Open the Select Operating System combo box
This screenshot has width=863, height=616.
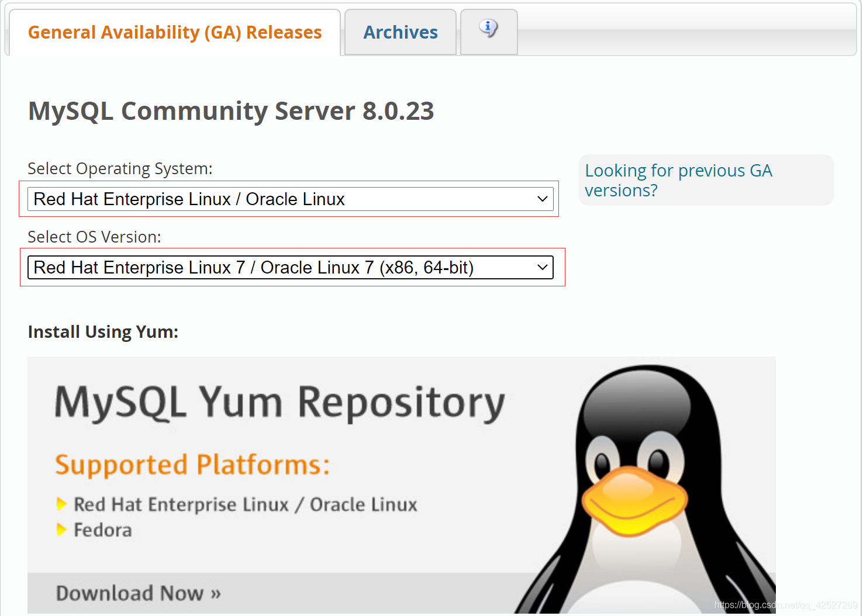[x=290, y=199]
